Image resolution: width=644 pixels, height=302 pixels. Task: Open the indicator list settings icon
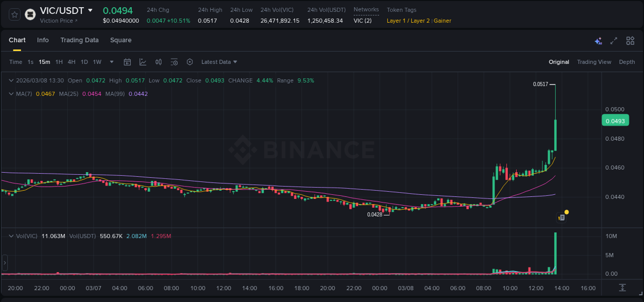[174, 61]
